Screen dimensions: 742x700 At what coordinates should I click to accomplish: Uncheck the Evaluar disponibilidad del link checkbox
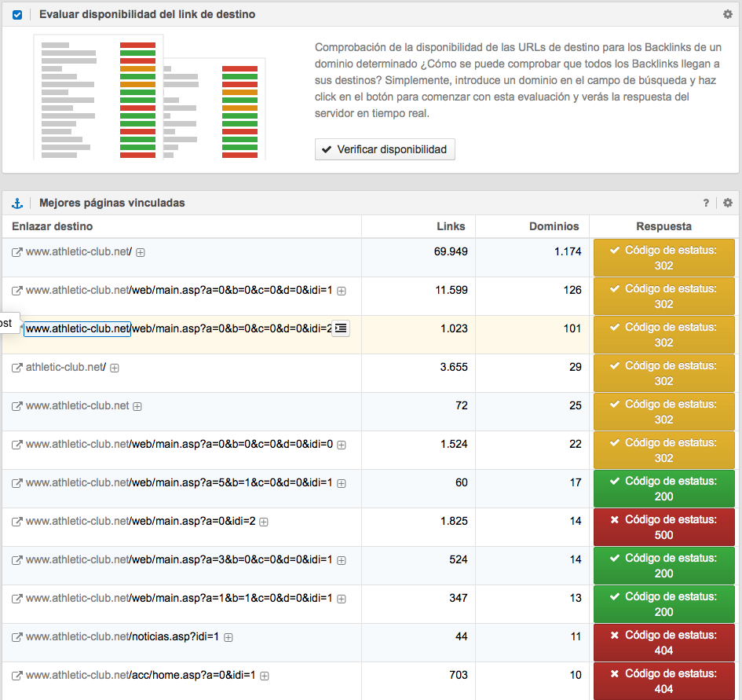coord(17,14)
